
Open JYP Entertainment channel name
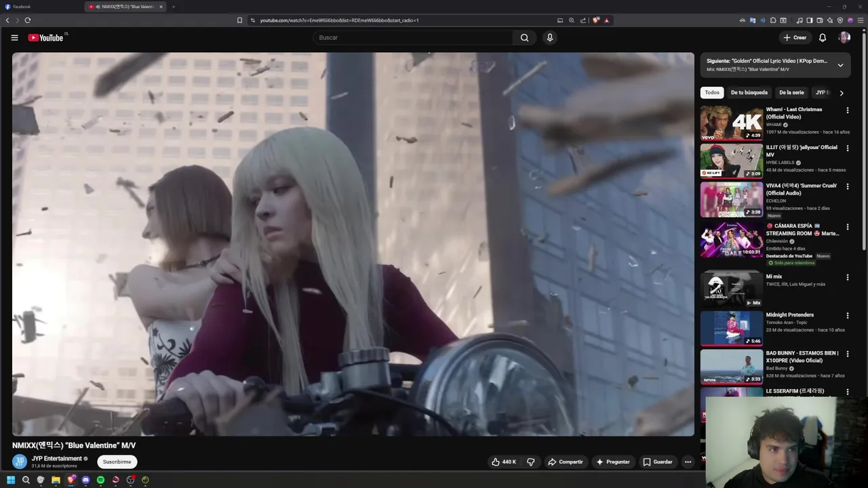click(56, 458)
